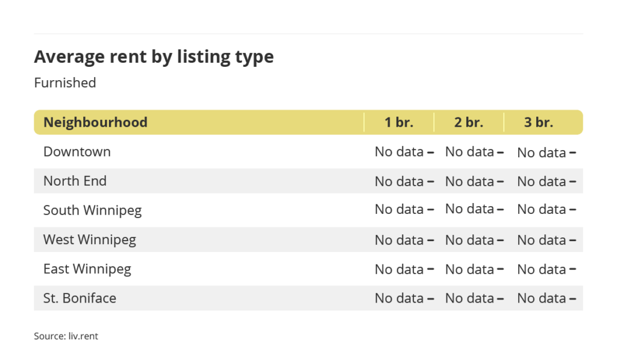Click the Downtown neighbourhood row label
The height and width of the screenshot is (364, 617).
point(77,151)
